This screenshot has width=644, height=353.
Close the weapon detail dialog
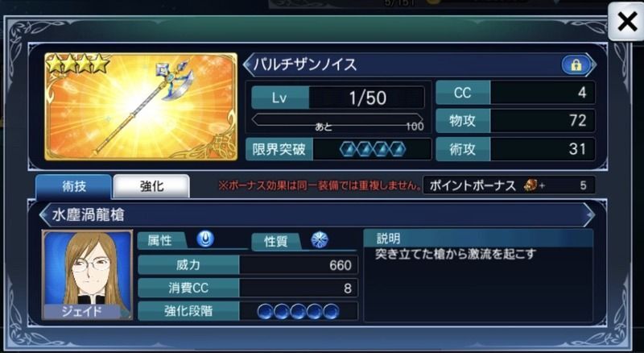click(x=626, y=22)
